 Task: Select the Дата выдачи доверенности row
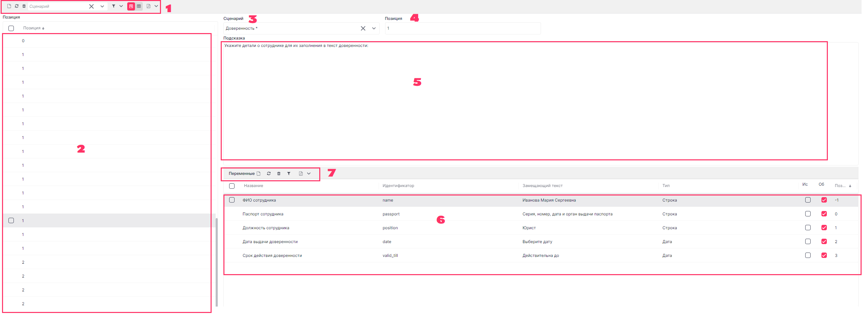[541, 242]
